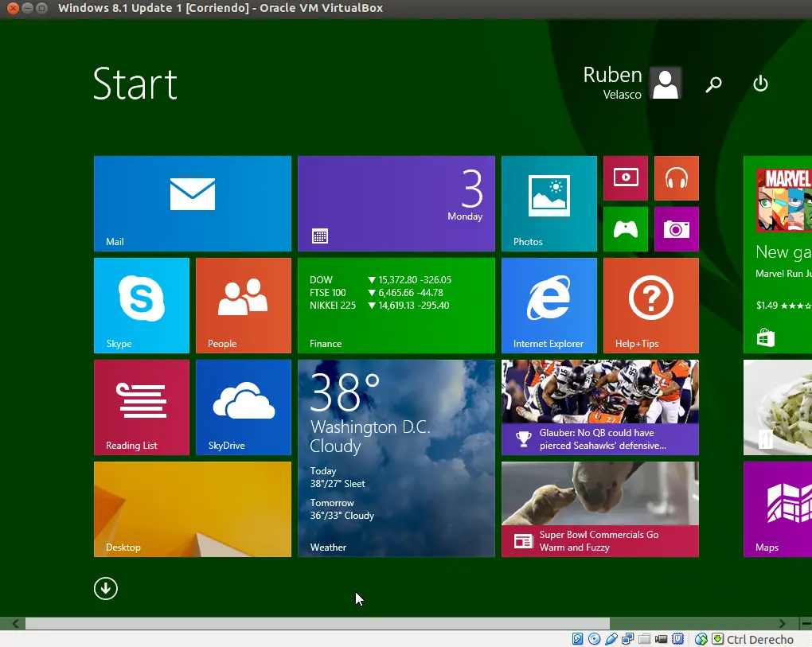Click the horizontal scrollbar left arrow

pos(16,624)
